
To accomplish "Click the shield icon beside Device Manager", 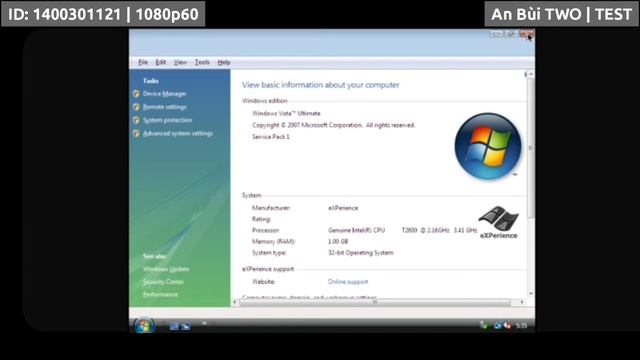I will (136, 94).
